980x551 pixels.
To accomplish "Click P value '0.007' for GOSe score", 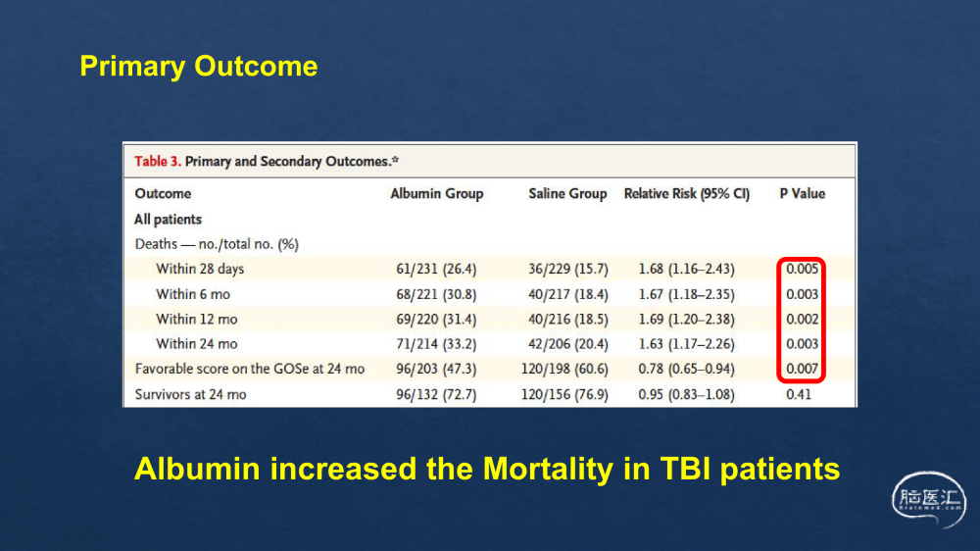I will (802, 369).
